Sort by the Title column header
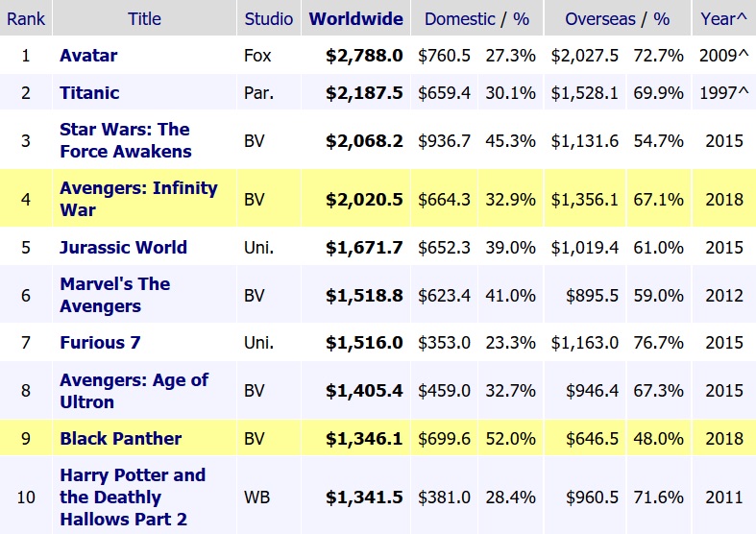The height and width of the screenshot is (534, 756). coord(145,19)
